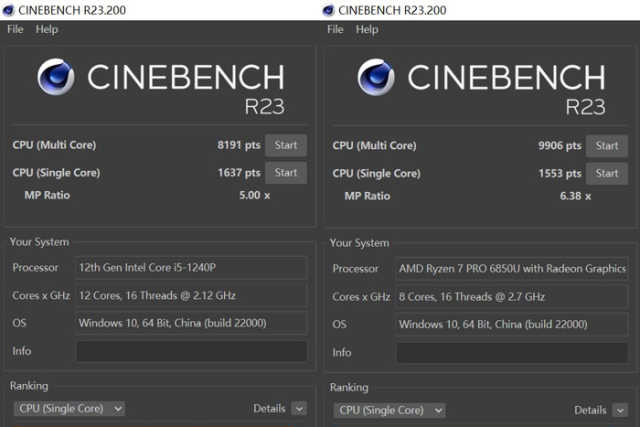Click 'CPU (Single Core)' label in right window
The image size is (640, 427).
(x=376, y=173)
